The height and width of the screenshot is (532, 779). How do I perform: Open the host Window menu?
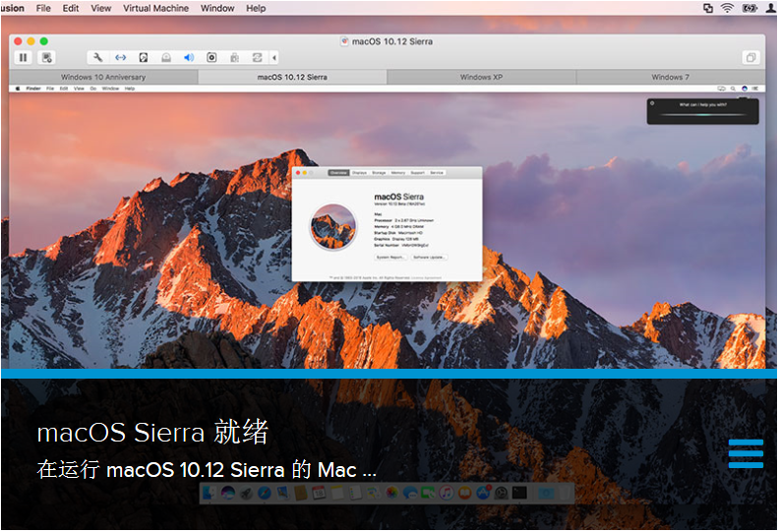(x=217, y=8)
